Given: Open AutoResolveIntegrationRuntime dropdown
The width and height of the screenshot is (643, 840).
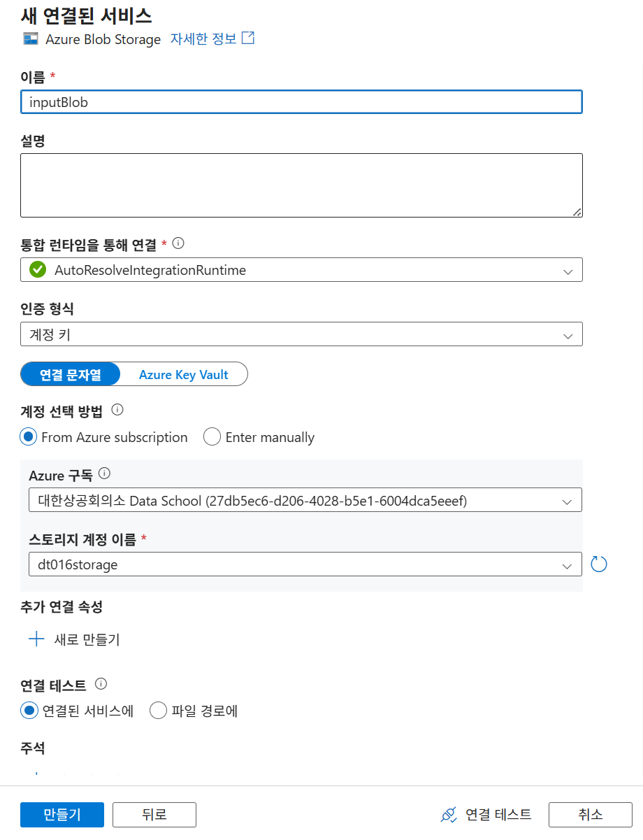Looking at the screenshot, I should click(x=301, y=270).
